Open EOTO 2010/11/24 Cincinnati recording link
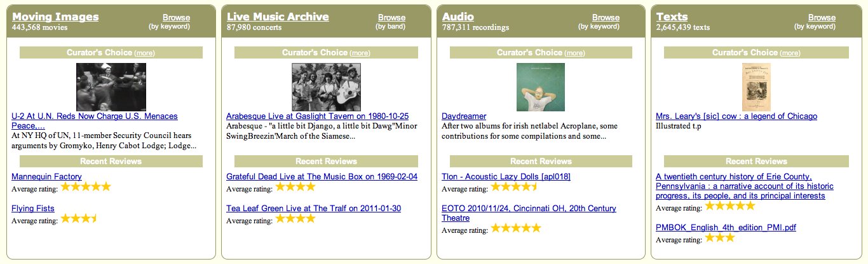 tap(529, 213)
